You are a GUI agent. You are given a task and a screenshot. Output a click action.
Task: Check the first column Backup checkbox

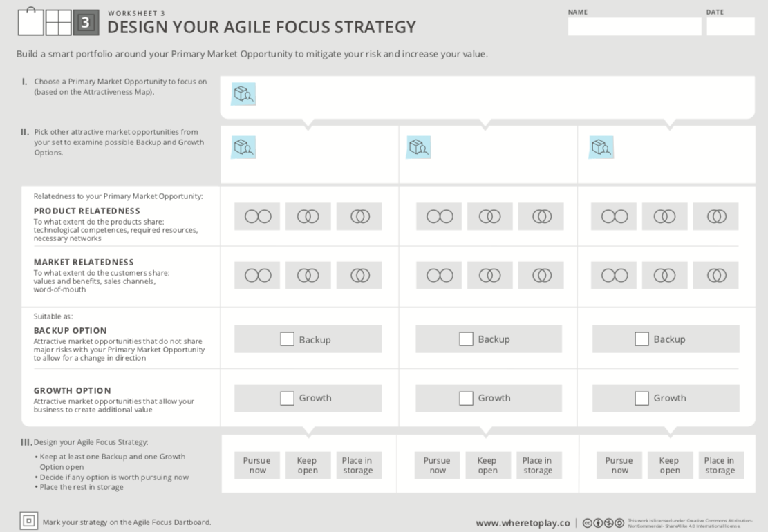[x=287, y=339]
